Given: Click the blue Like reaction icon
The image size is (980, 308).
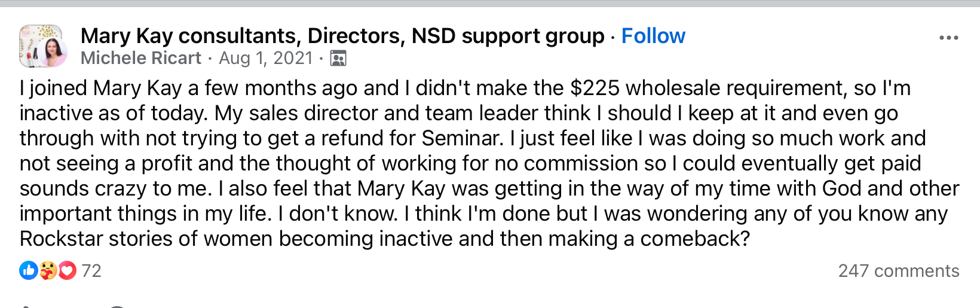Looking at the screenshot, I should (x=29, y=270).
